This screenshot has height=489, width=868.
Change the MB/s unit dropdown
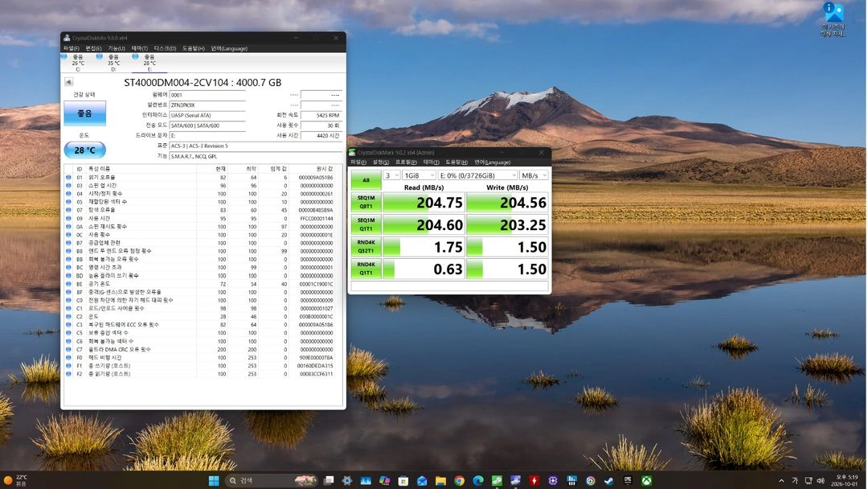tap(534, 175)
